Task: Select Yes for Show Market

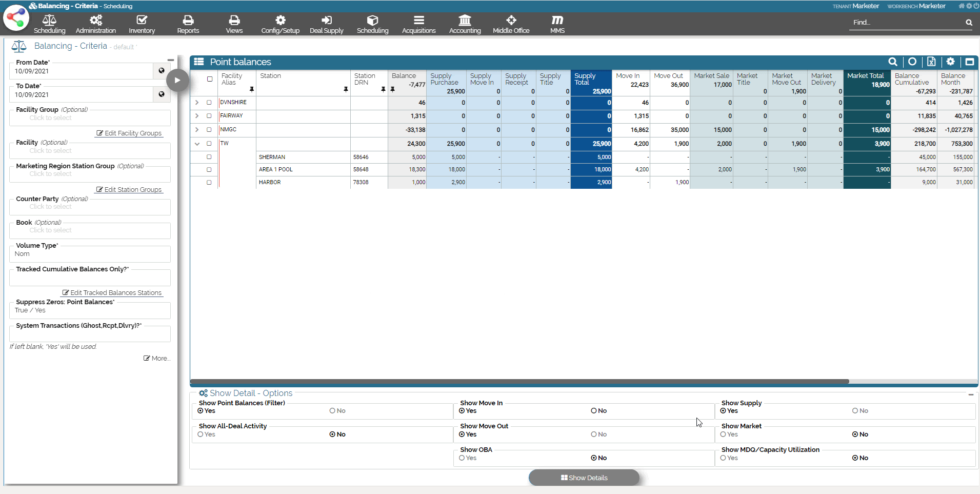Action: pyautogui.click(x=723, y=434)
